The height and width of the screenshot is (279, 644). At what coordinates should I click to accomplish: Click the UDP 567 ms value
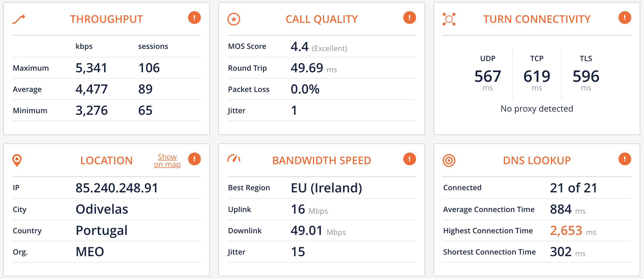tap(488, 77)
